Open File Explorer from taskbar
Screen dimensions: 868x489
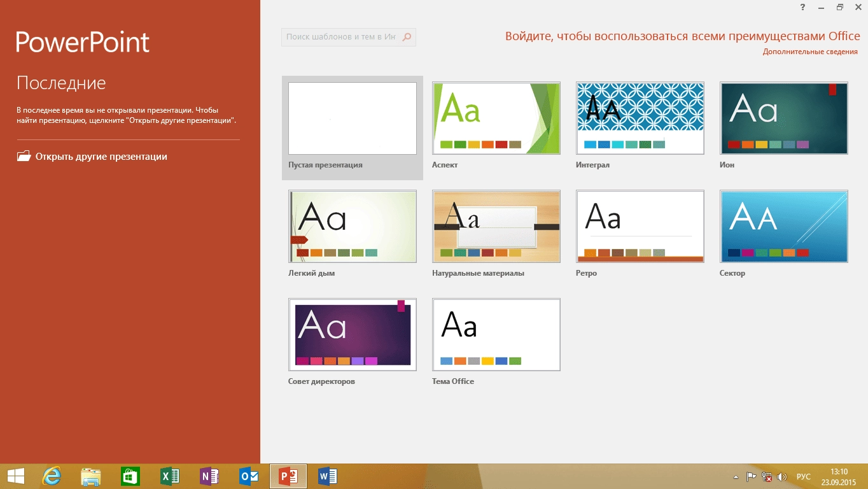[91, 476]
